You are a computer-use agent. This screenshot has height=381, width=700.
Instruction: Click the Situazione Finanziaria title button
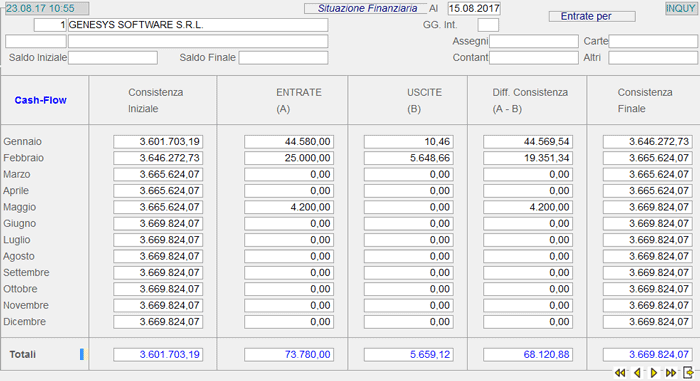pyautogui.click(x=365, y=8)
